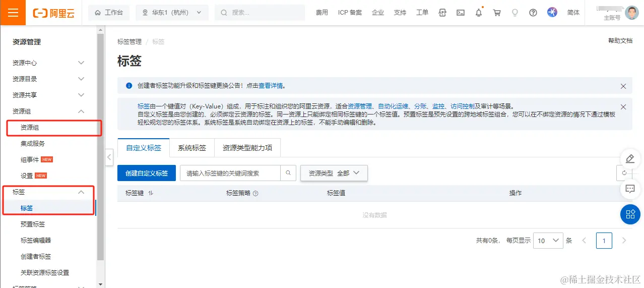Open the 帮助文档 help link
644x288 pixels.
point(620,41)
